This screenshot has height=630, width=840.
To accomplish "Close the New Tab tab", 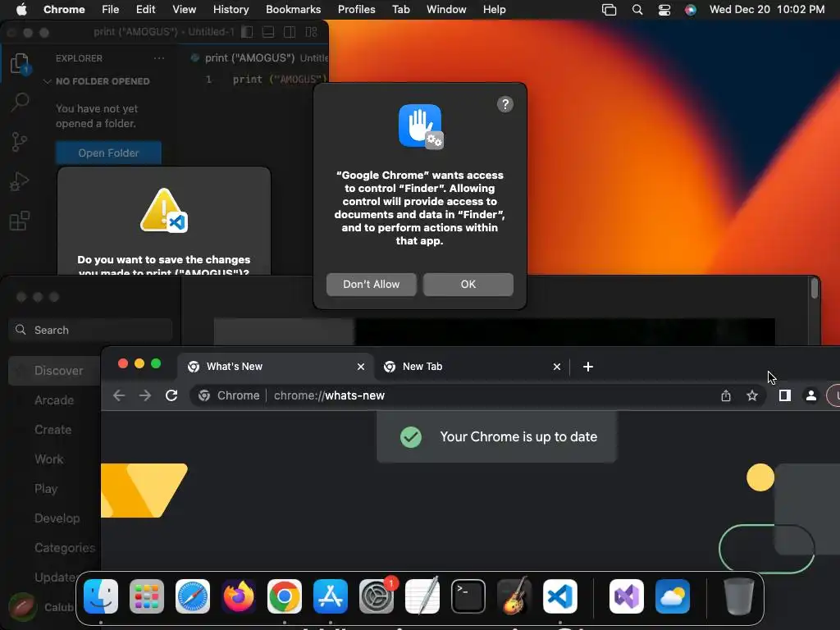I will (557, 367).
